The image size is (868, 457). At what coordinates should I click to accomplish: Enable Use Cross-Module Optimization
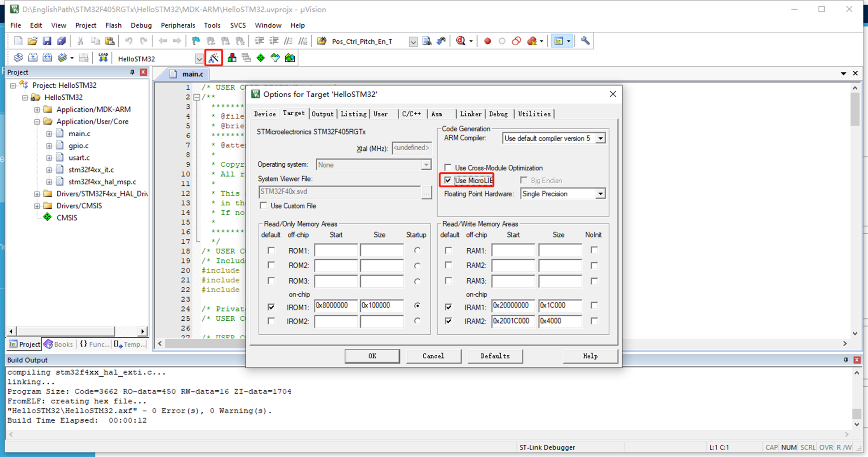(x=448, y=168)
